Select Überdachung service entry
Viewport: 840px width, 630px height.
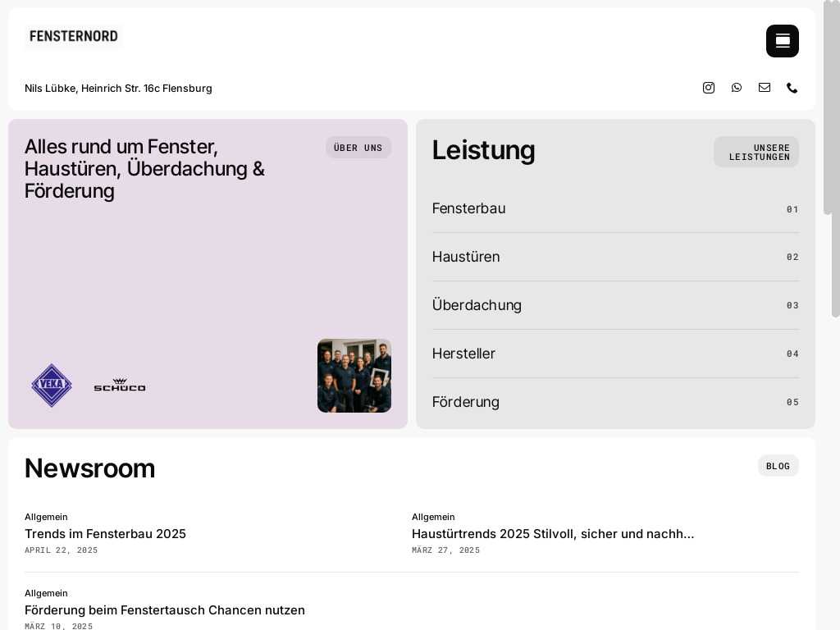(x=477, y=305)
